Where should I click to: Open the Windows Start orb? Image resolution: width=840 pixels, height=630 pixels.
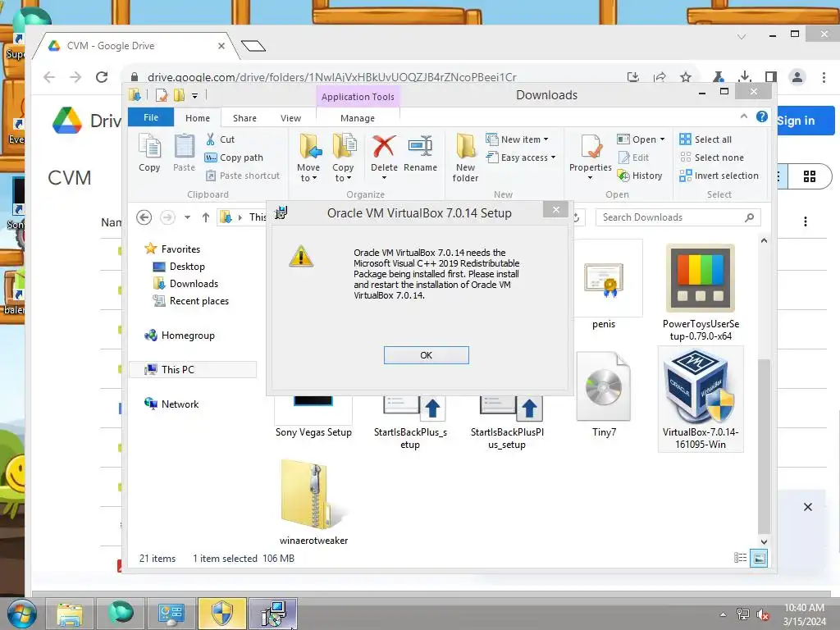coord(21,614)
